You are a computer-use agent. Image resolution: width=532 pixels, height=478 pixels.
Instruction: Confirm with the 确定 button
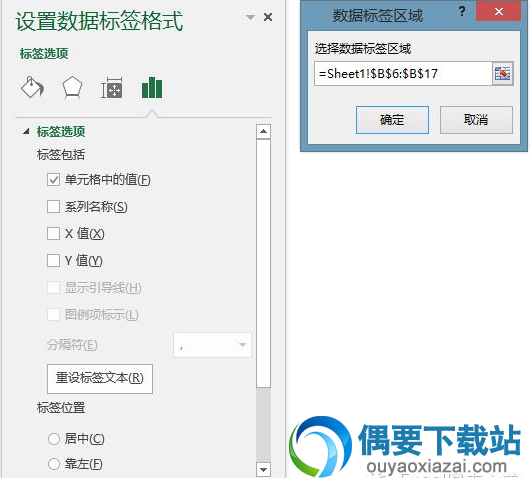tap(392, 120)
